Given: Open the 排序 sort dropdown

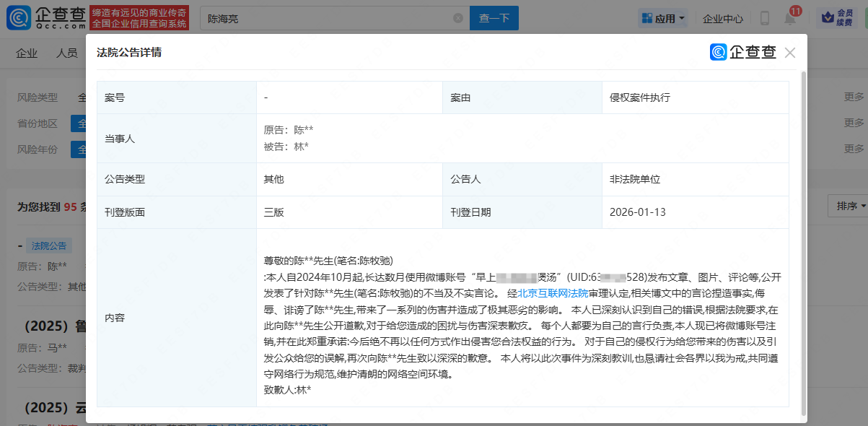Looking at the screenshot, I should tap(851, 206).
